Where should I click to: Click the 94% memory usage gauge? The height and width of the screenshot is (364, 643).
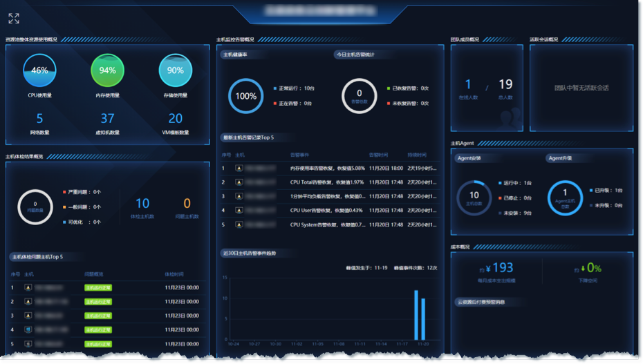(x=107, y=70)
